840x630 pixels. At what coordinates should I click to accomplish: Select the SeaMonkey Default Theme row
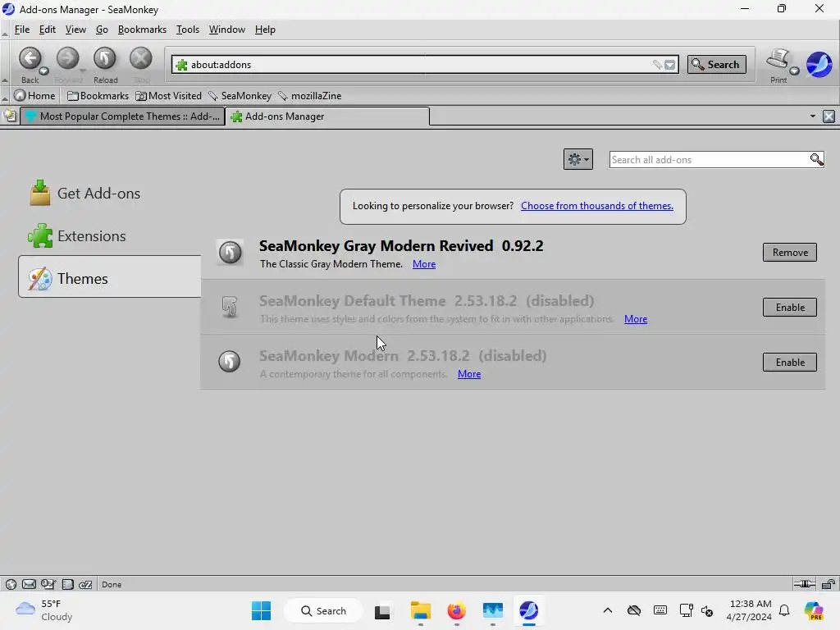click(x=513, y=308)
